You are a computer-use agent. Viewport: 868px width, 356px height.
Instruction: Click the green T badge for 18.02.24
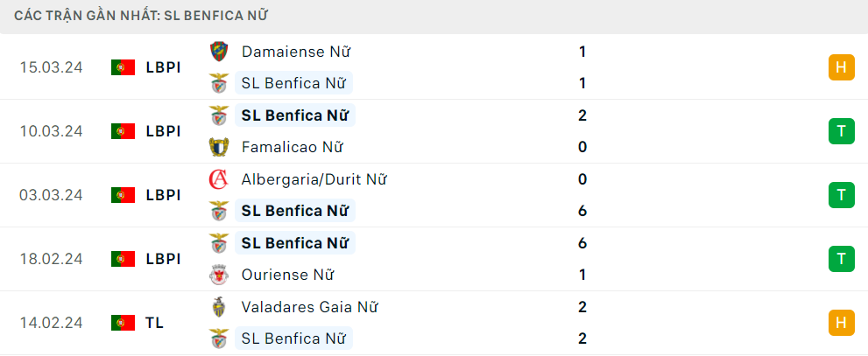pyautogui.click(x=842, y=259)
